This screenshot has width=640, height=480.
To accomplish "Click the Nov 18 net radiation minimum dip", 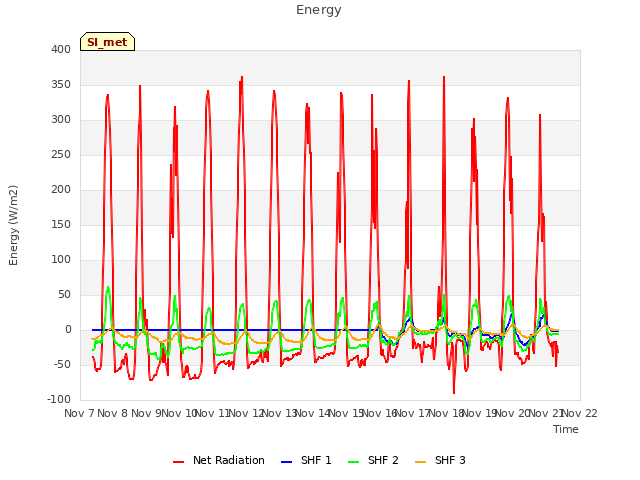I will [x=454, y=393].
